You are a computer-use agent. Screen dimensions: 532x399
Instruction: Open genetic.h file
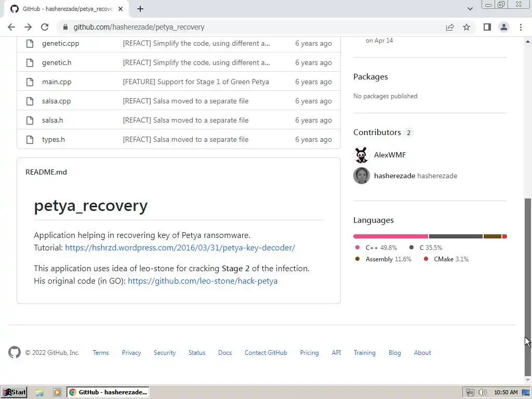57,63
